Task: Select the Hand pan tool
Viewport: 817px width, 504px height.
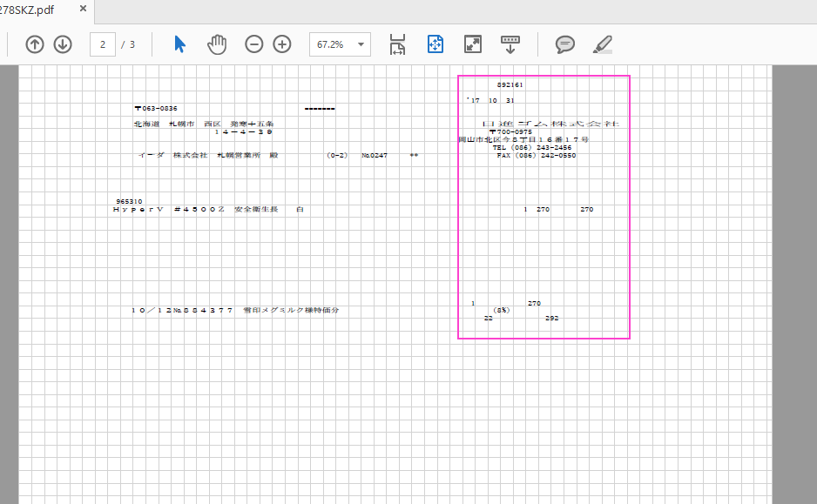Action: click(x=216, y=44)
